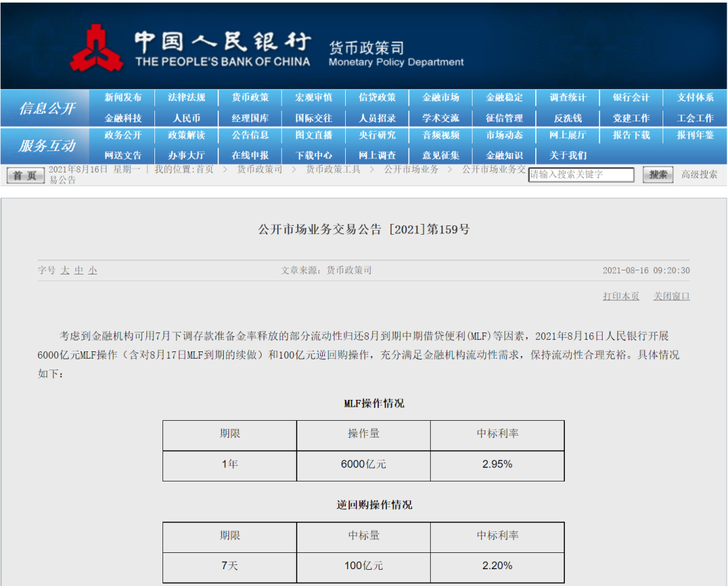Viewport: 728px width, 586px height.
Task: Click 关闭窗口 close window link
Action: [671, 296]
